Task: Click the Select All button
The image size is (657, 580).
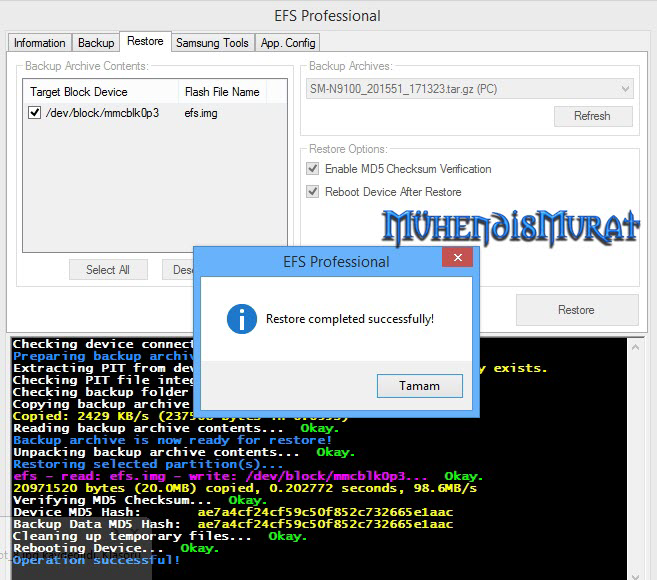Action: pyautogui.click(x=108, y=270)
